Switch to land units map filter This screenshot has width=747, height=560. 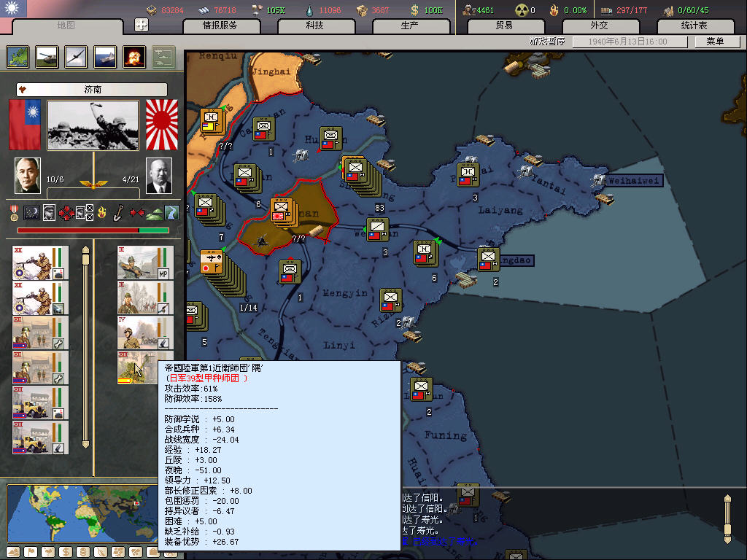click(x=47, y=57)
